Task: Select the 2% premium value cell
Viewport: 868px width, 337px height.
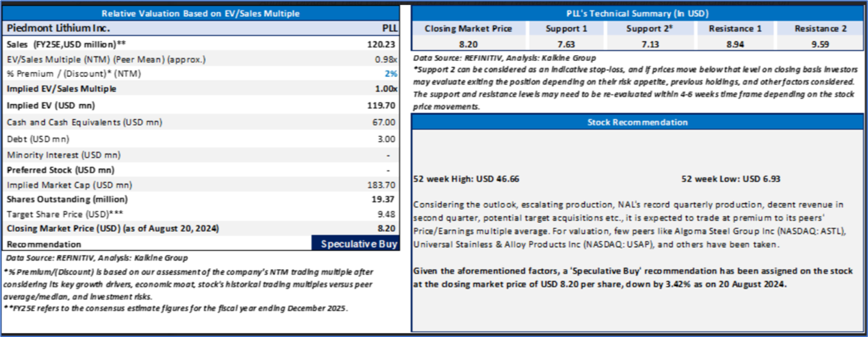Action: tap(392, 74)
